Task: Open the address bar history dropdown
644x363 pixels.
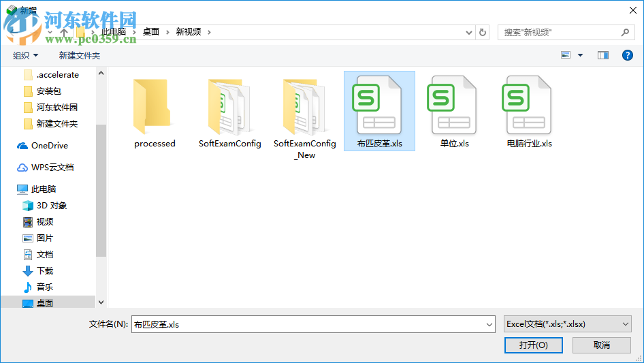Action: pyautogui.click(x=468, y=33)
